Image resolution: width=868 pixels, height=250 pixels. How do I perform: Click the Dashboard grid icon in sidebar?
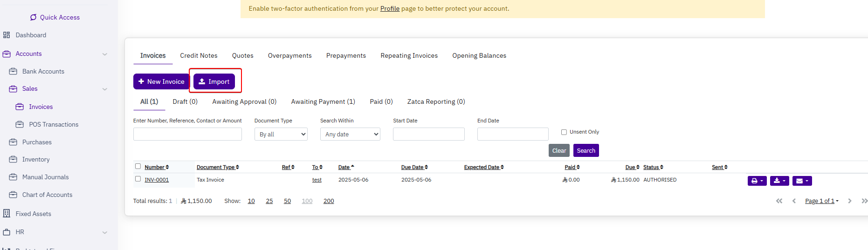pyautogui.click(x=7, y=35)
